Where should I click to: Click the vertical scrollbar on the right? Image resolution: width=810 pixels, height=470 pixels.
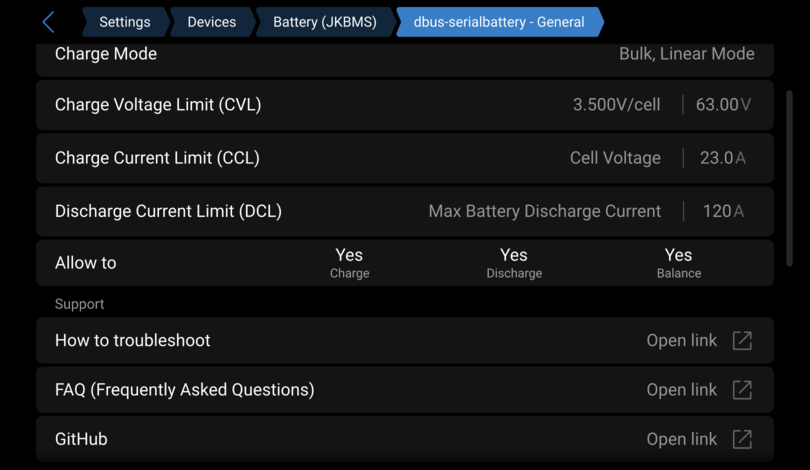(789, 178)
